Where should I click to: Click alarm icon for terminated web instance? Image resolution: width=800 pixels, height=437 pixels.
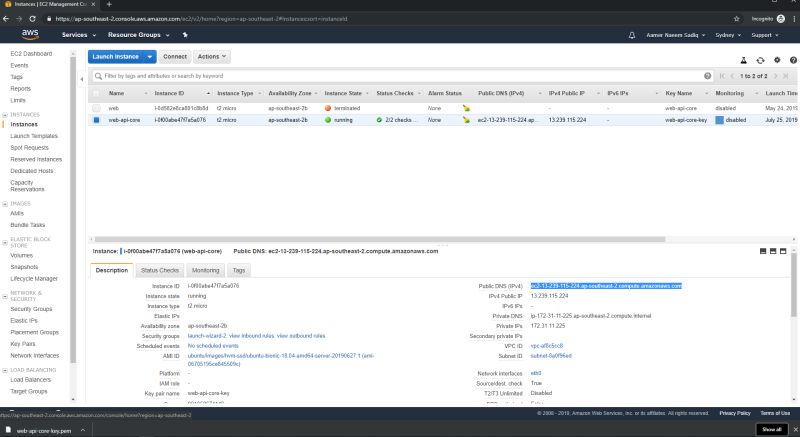point(466,108)
